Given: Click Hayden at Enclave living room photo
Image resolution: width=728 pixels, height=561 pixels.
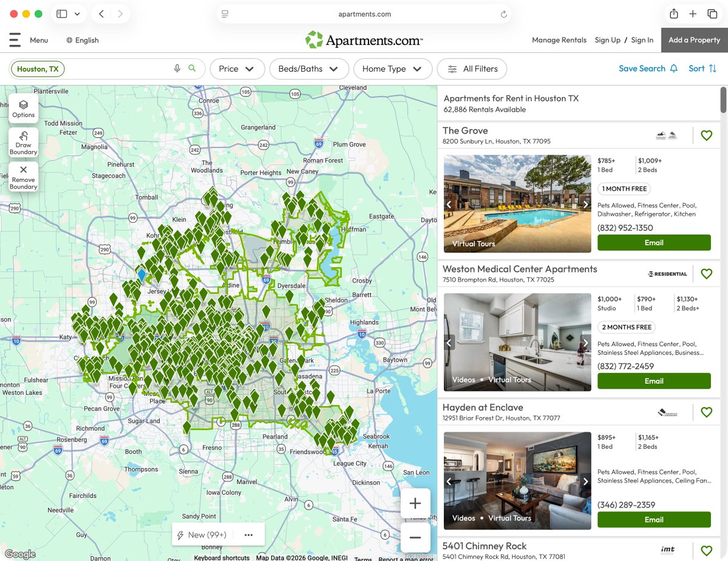Looking at the screenshot, I should (x=517, y=480).
